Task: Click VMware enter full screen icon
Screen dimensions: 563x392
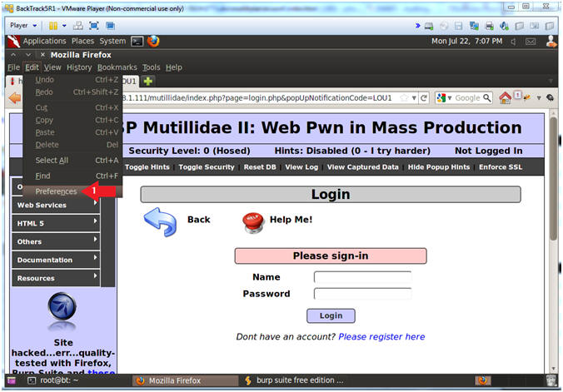Action: point(94,26)
